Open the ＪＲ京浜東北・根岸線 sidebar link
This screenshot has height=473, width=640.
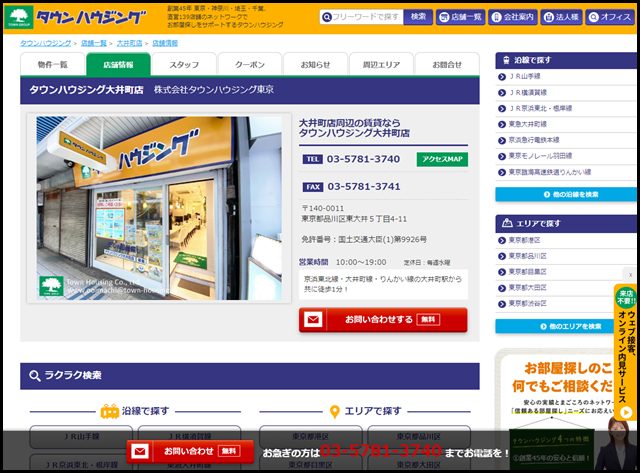pyautogui.click(x=540, y=109)
